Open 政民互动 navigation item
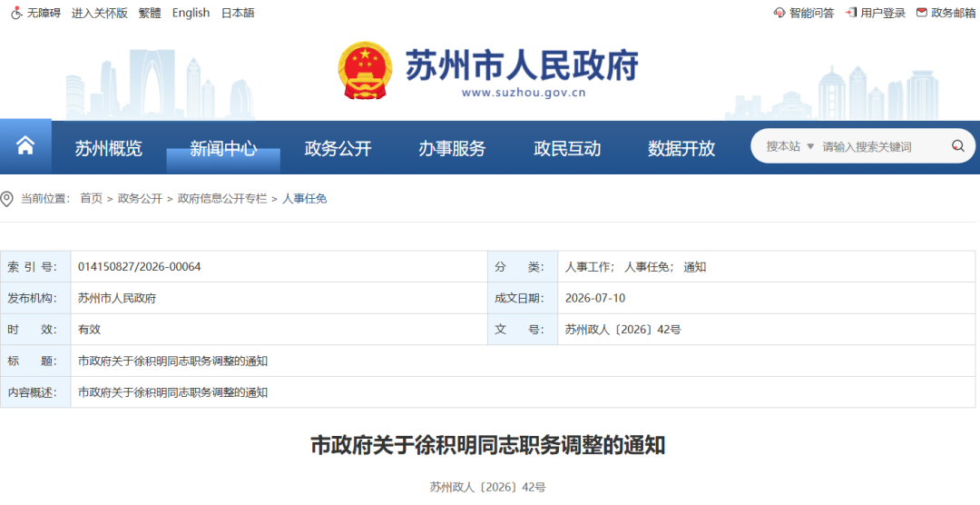The width and height of the screenshot is (980, 505). (567, 148)
